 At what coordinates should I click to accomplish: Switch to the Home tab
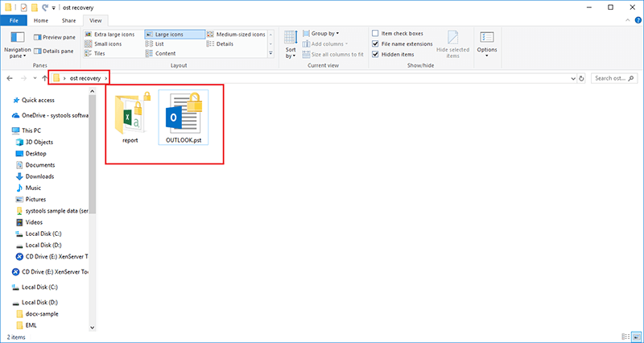point(41,21)
